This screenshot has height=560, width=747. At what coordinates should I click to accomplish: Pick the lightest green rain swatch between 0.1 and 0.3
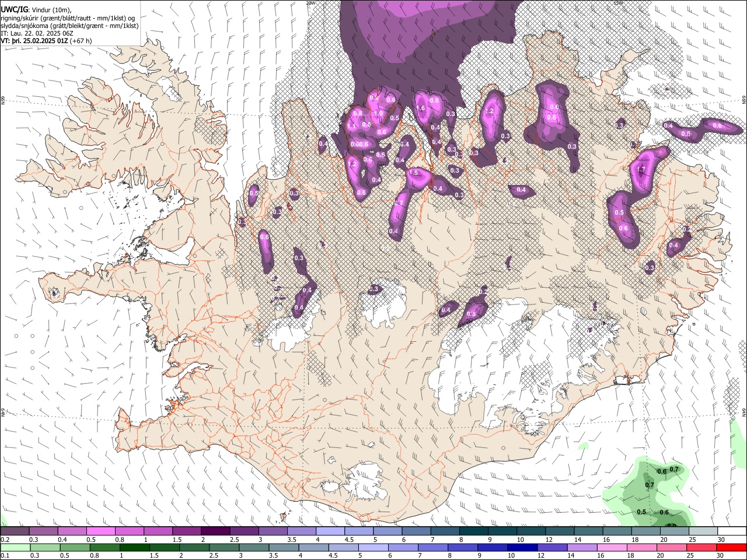[x=15, y=548]
